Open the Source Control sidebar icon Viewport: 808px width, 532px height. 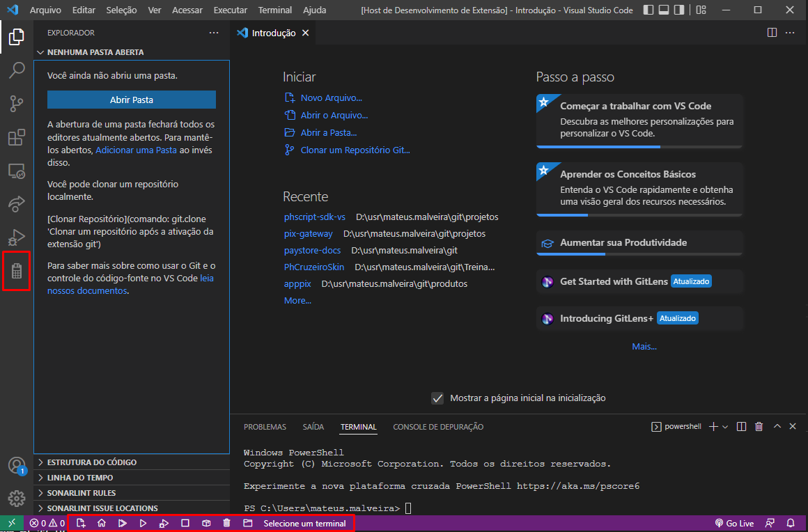pos(15,103)
